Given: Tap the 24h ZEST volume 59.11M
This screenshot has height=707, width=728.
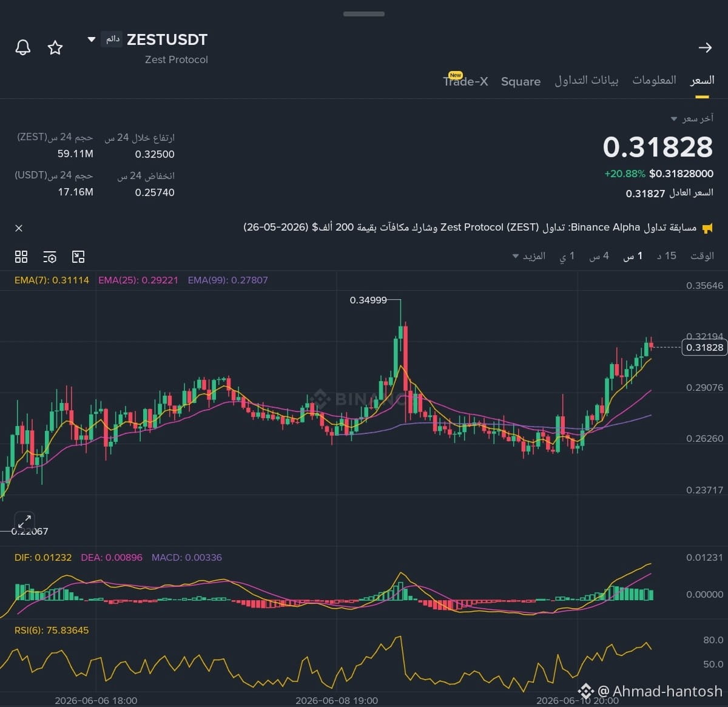Looking at the screenshot, I should [x=75, y=154].
